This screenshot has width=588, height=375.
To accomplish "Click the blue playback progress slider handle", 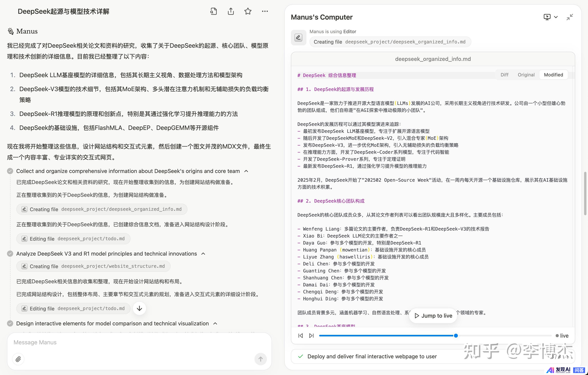I will pos(456,336).
